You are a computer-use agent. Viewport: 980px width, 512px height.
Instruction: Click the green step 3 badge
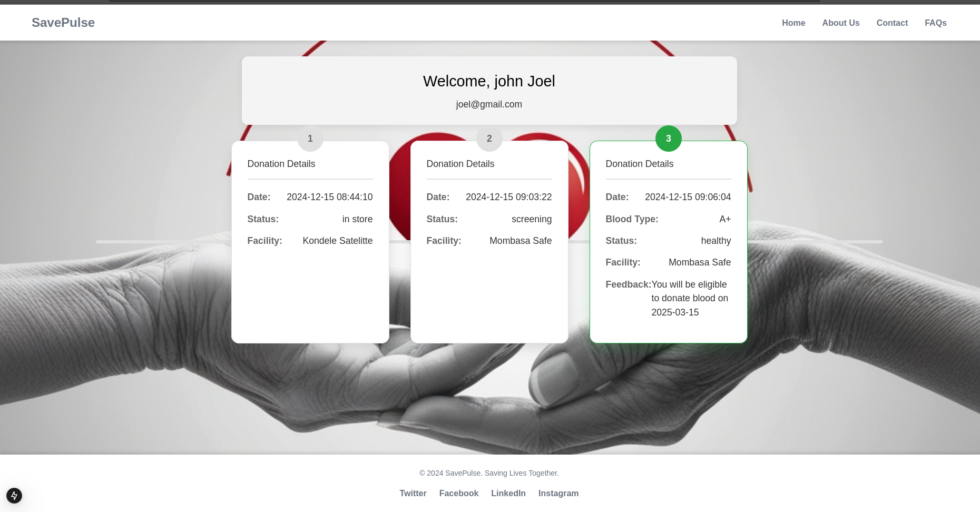(x=668, y=139)
